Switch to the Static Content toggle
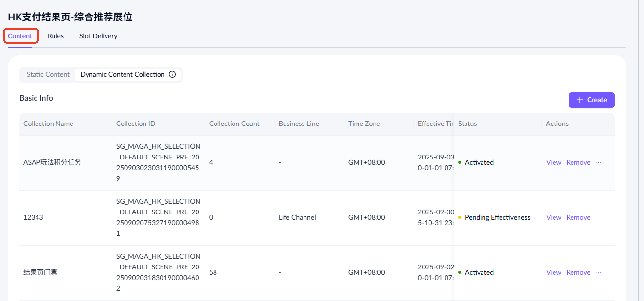The height and width of the screenshot is (301, 644). pyautogui.click(x=48, y=74)
